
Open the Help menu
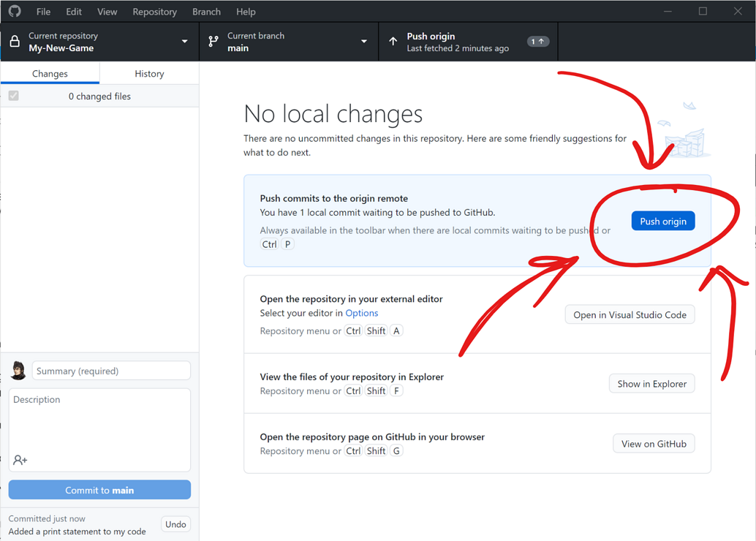pyautogui.click(x=246, y=12)
